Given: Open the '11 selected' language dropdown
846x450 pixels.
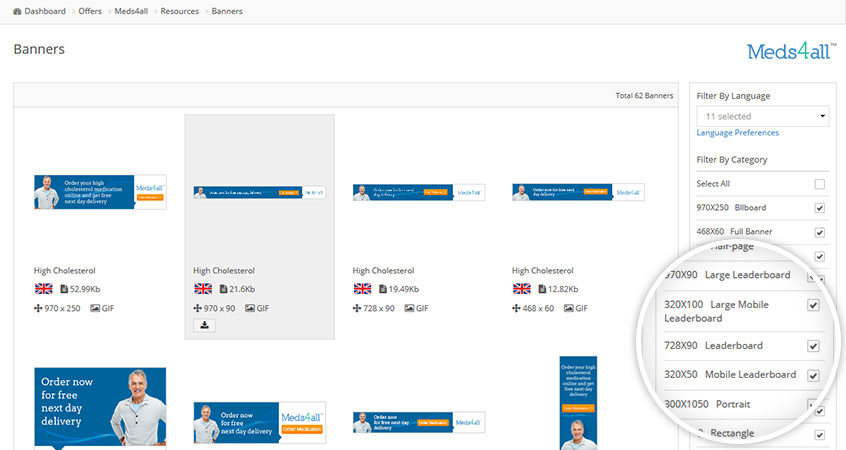Looking at the screenshot, I should (763, 117).
